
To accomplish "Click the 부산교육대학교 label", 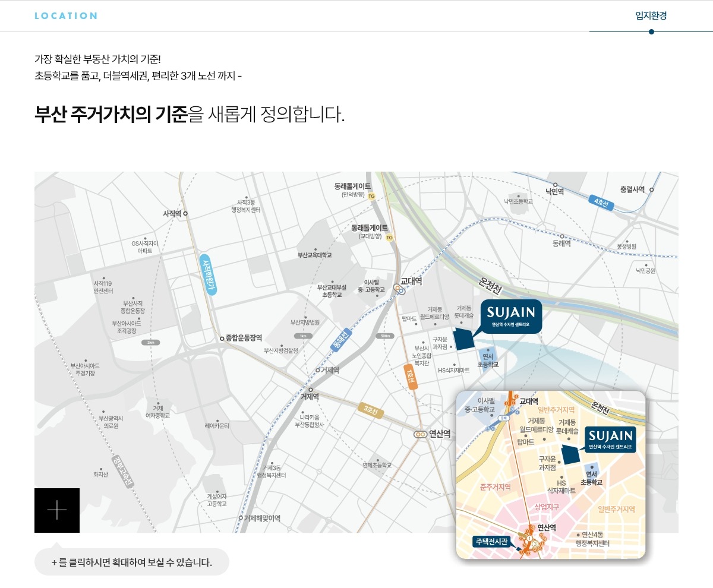I will point(314,255).
